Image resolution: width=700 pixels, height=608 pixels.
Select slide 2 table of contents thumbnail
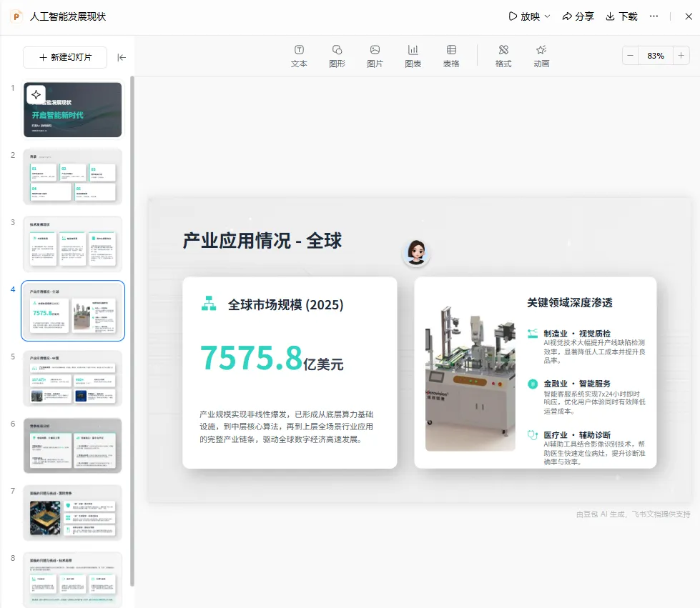[x=73, y=177]
